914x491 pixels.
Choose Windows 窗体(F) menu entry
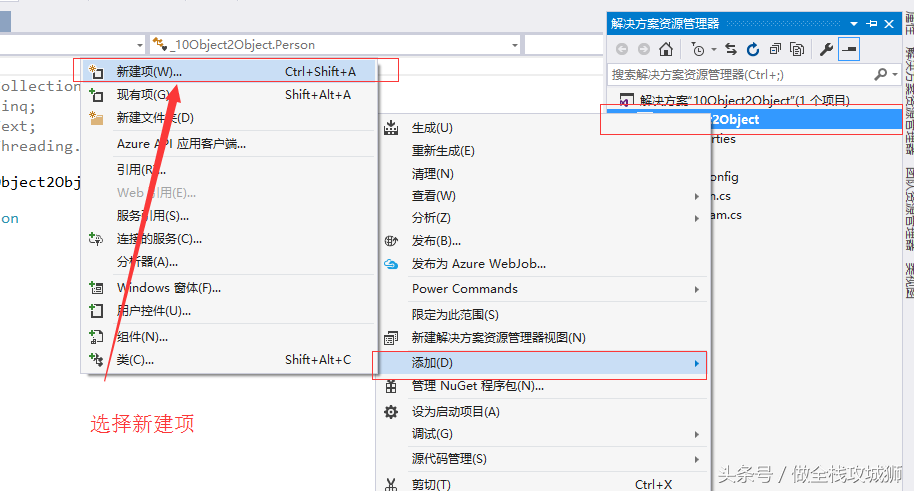tap(229, 288)
